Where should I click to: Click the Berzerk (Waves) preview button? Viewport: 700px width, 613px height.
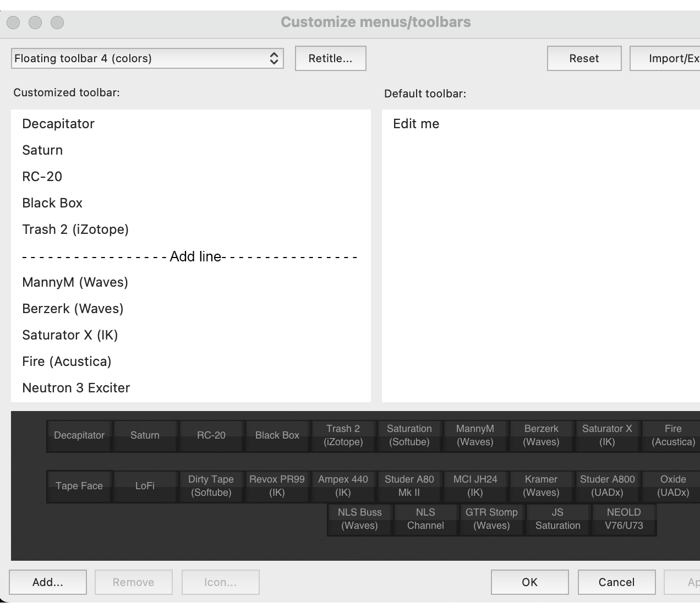542,435
